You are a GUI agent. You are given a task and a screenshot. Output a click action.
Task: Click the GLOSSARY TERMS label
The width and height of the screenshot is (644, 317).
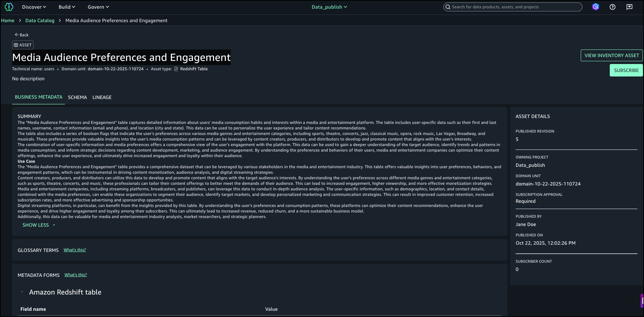pos(38,250)
